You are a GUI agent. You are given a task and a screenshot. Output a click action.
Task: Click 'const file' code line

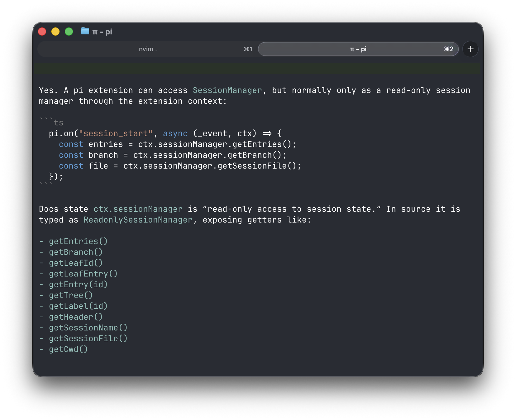(180, 166)
